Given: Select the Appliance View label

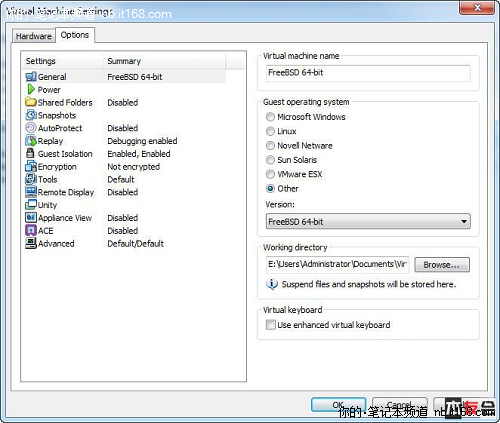Looking at the screenshot, I should click(65, 218).
